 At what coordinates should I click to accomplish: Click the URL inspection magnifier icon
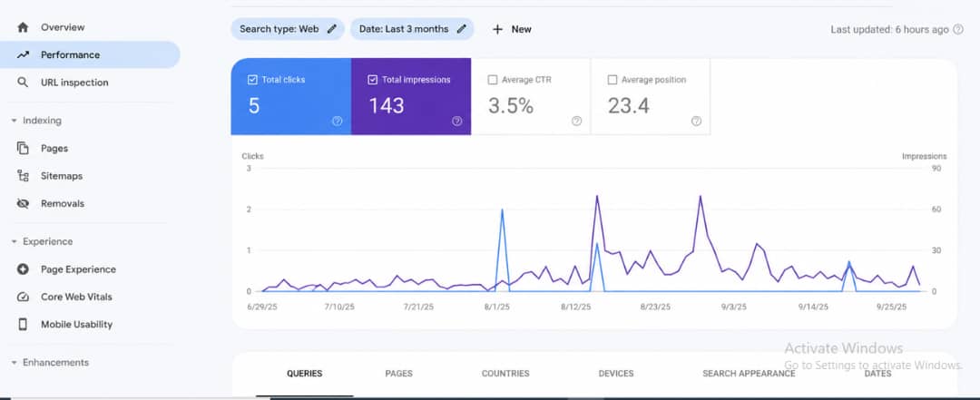[x=23, y=83]
